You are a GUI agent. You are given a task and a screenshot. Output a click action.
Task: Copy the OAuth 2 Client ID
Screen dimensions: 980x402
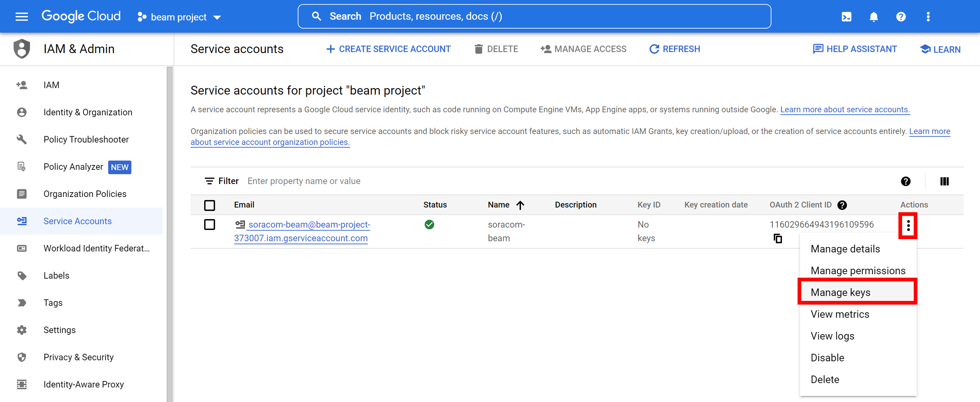pyautogui.click(x=778, y=238)
